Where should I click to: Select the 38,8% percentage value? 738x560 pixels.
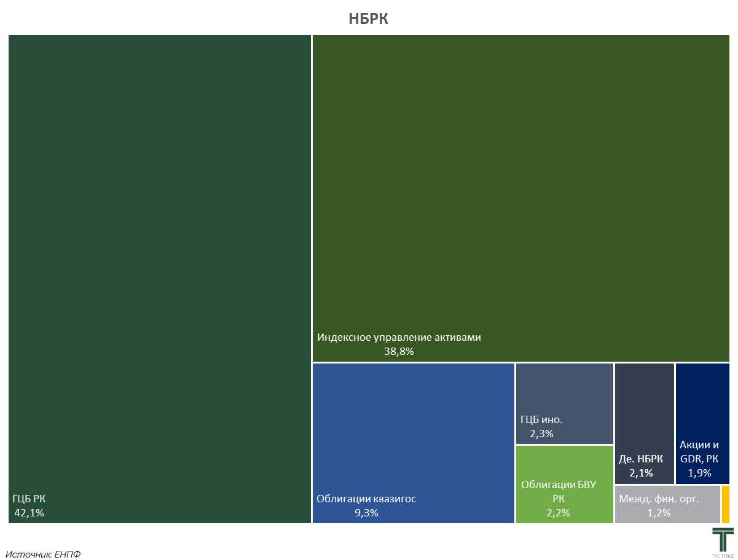pos(399,352)
